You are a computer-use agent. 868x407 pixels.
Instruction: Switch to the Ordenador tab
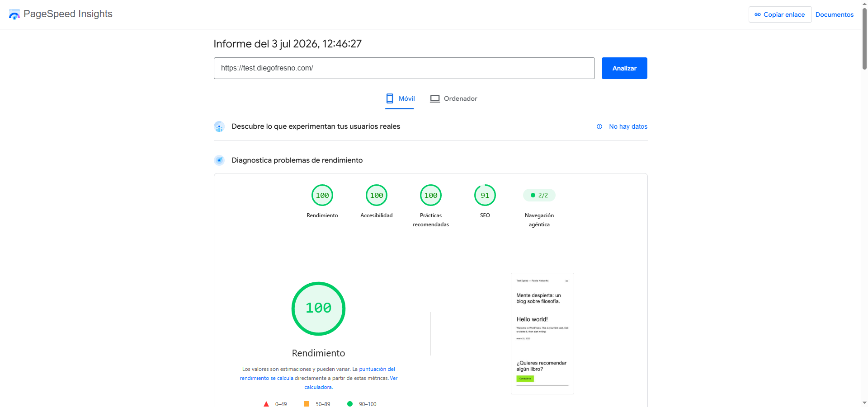[453, 99]
